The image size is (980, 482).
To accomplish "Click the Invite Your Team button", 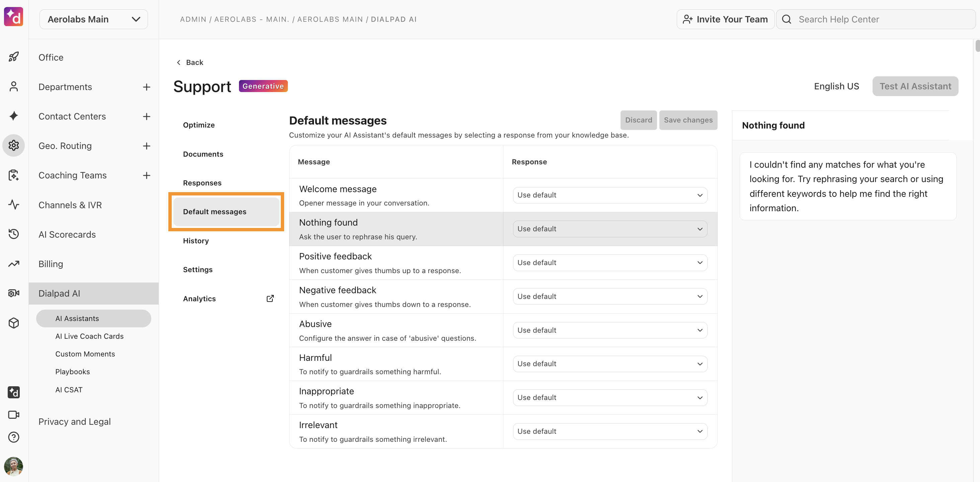I will click(725, 19).
